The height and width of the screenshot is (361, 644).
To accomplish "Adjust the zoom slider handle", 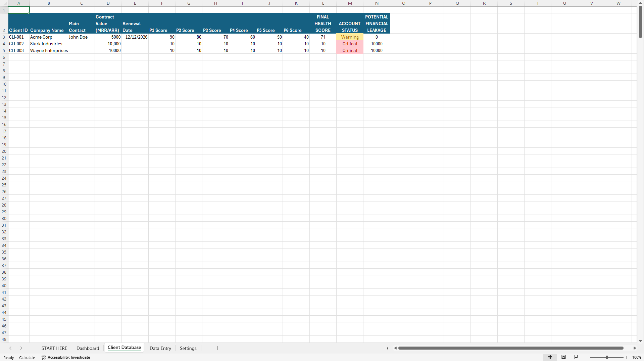I will click(x=607, y=357).
